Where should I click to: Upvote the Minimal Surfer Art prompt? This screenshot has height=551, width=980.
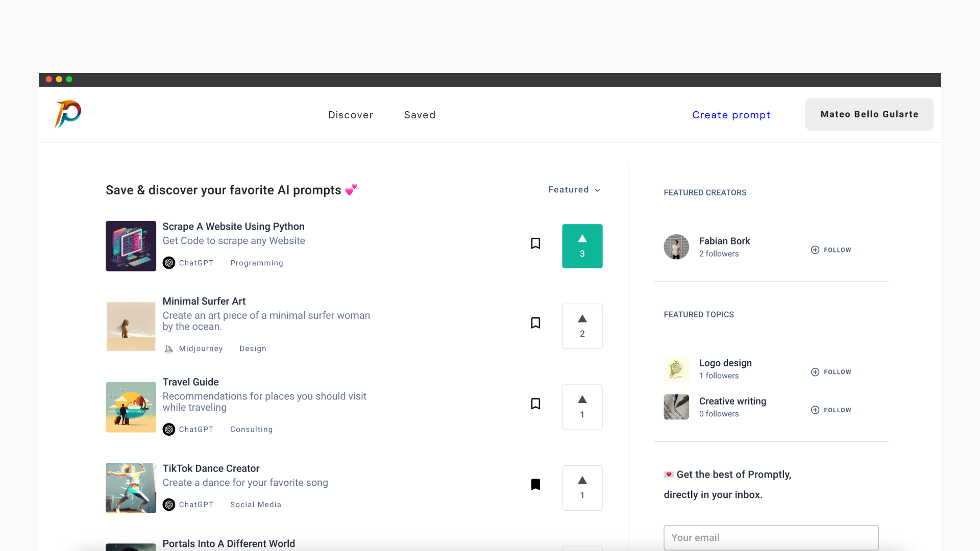(x=582, y=327)
